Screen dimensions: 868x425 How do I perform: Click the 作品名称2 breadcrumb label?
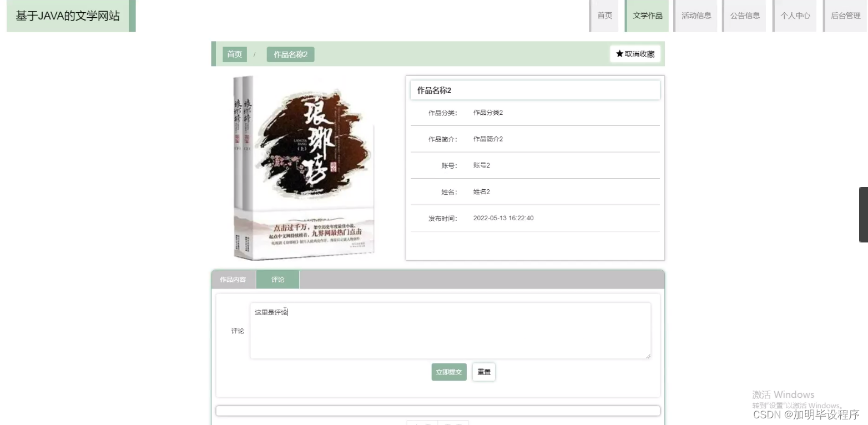tap(290, 54)
